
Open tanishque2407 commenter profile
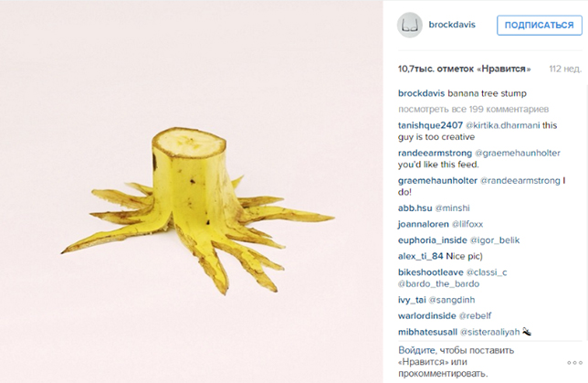point(430,125)
